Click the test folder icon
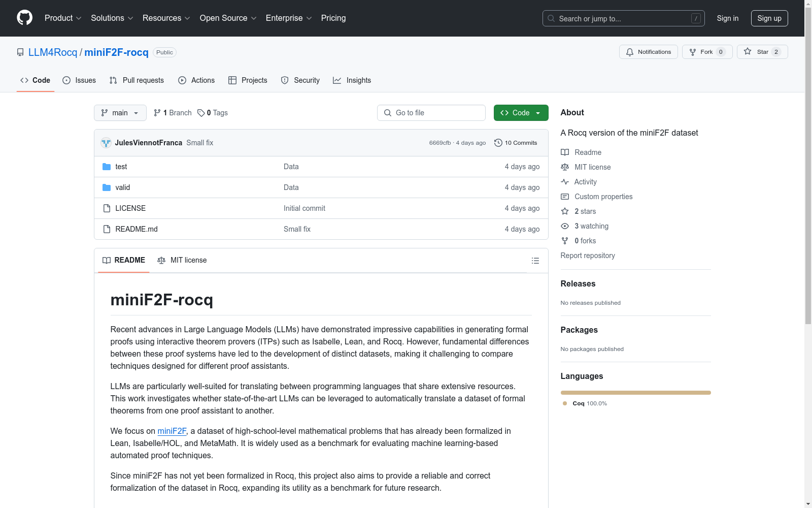The height and width of the screenshot is (508, 812). coord(107,167)
